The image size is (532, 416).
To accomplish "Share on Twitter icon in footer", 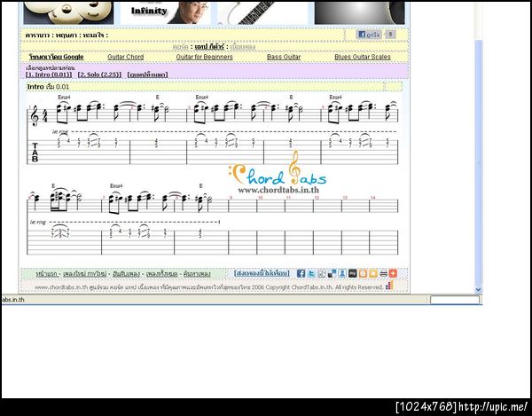I will (311, 273).
